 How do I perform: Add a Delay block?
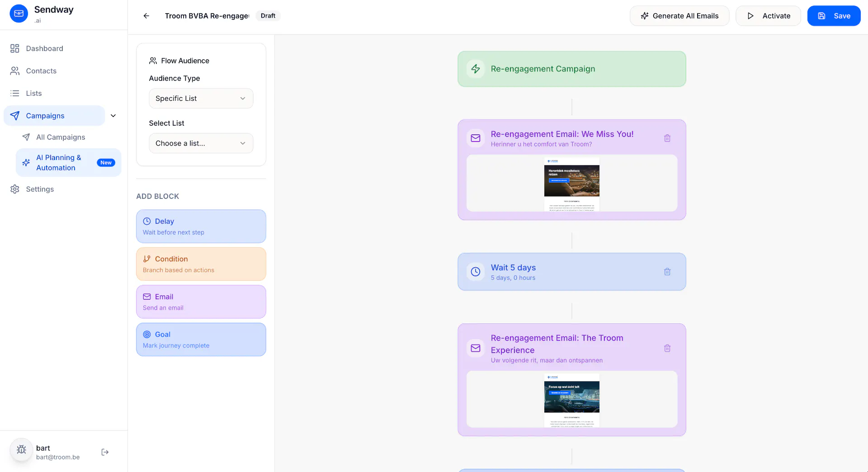pyautogui.click(x=201, y=227)
